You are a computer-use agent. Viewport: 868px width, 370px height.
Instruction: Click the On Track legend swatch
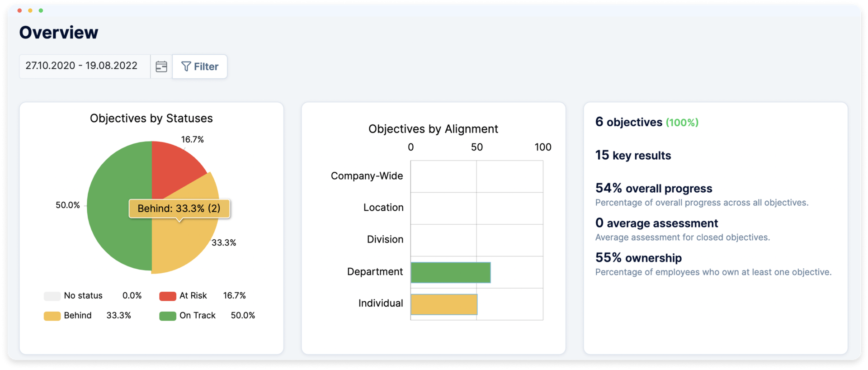pyautogui.click(x=168, y=316)
